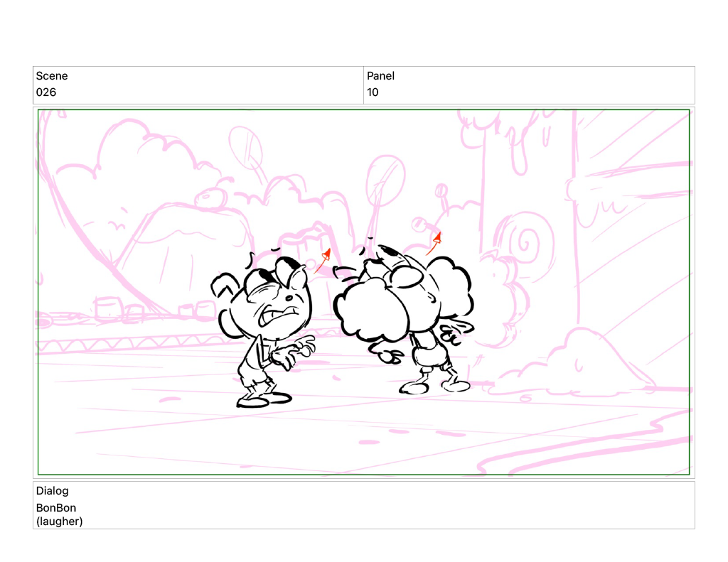
Task: Click the left character's black shoes
Action: point(262,400)
